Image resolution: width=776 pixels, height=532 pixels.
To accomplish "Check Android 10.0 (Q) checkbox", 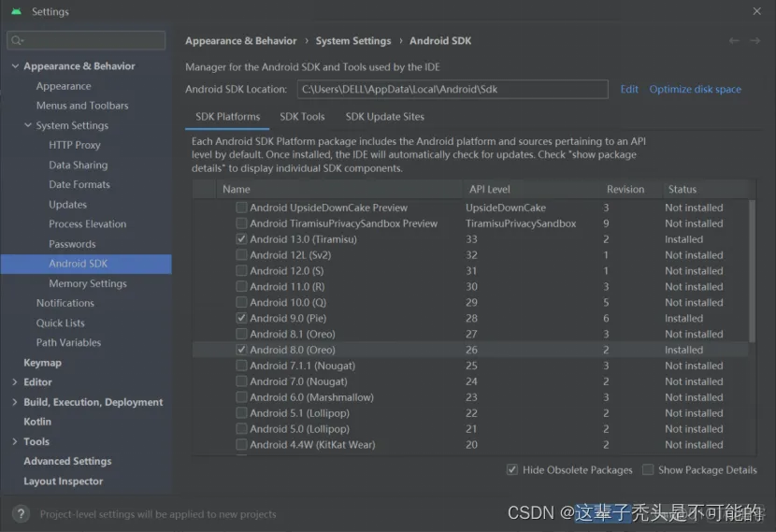I will pyautogui.click(x=241, y=302).
